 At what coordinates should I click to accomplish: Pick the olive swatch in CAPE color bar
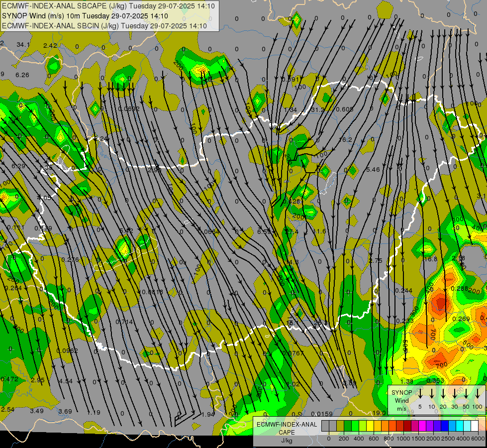point(340,426)
